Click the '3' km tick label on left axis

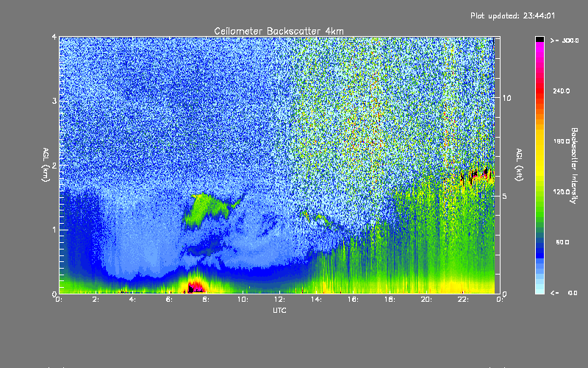pos(54,101)
